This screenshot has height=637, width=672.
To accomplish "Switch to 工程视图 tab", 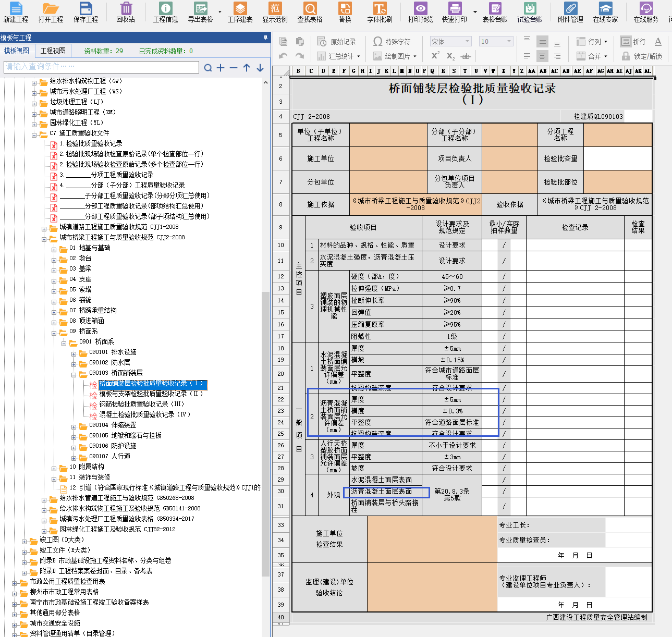I will (54, 51).
